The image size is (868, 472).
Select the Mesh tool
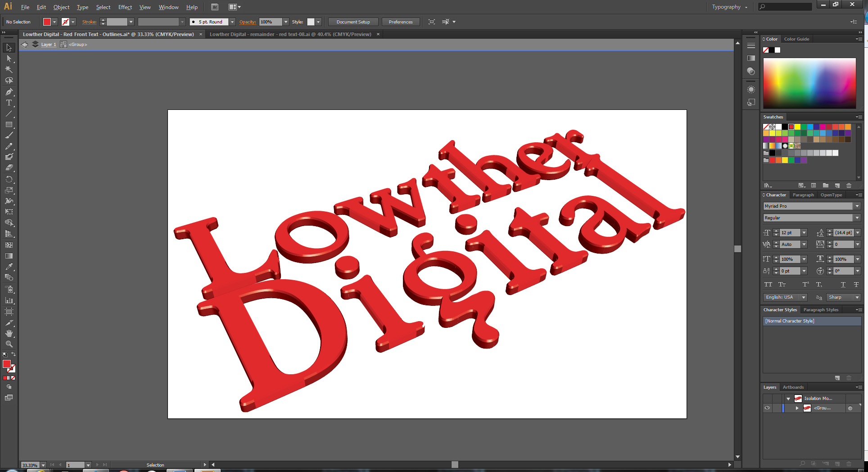(x=9, y=245)
